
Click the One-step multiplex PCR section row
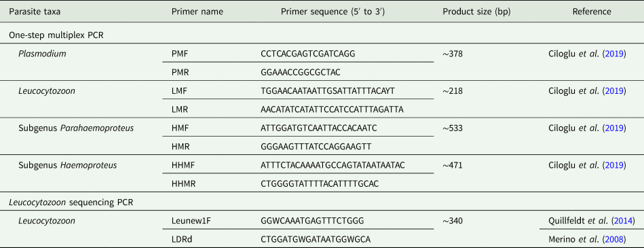pos(322,35)
